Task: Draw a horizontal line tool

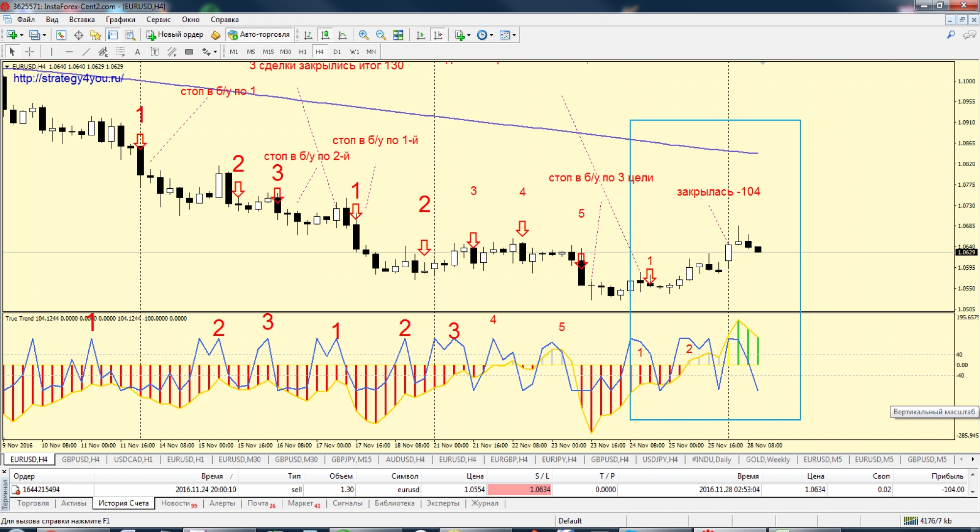Action: (69, 51)
